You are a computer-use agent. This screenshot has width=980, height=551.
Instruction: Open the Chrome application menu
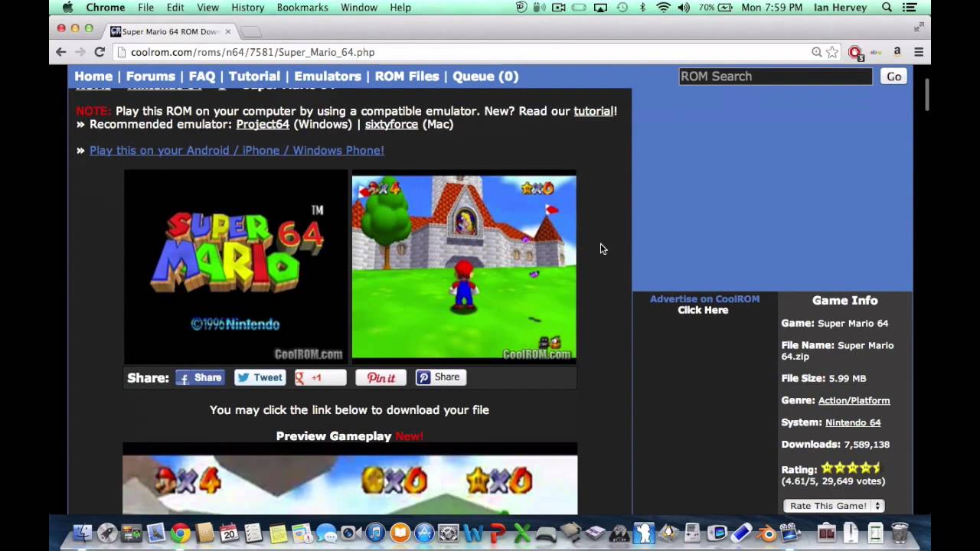(106, 8)
